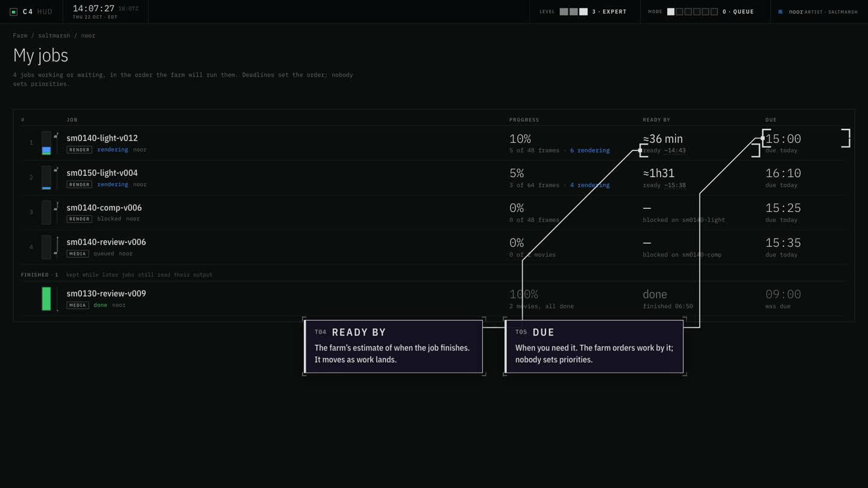This screenshot has height=488, width=868.
Task: Click the "My jobs" page heading
Action: (x=41, y=55)
